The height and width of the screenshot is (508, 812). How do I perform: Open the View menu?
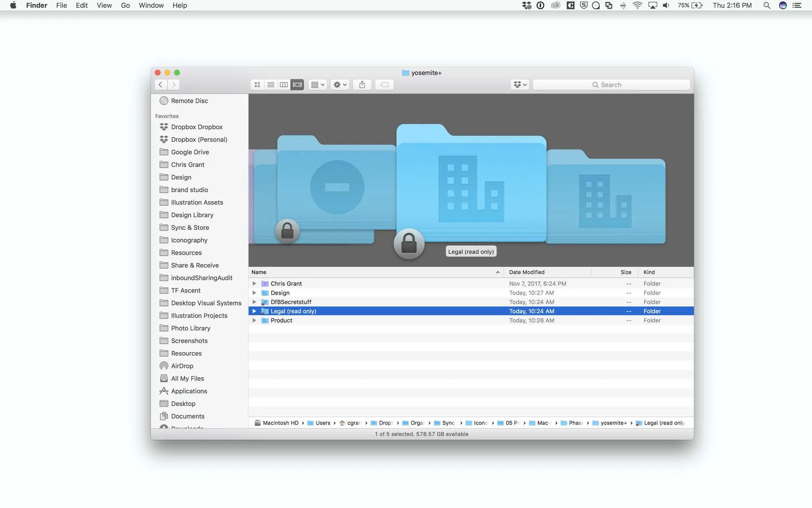click(x=104, y=6)
